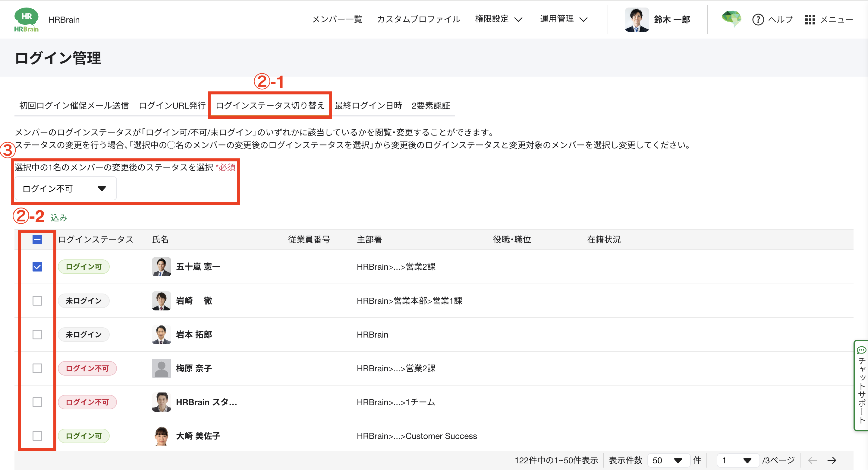This screenshot has height=470, width=868.
Task: Open the chat support side tab
Action: point(861,385)
